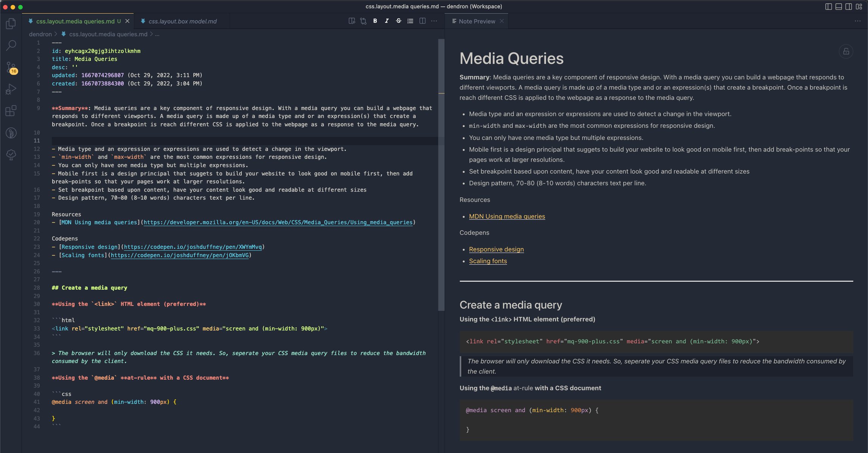Click the lock icon in Note Preview
The height and width of the screenshot is (453, 868).
846,51
